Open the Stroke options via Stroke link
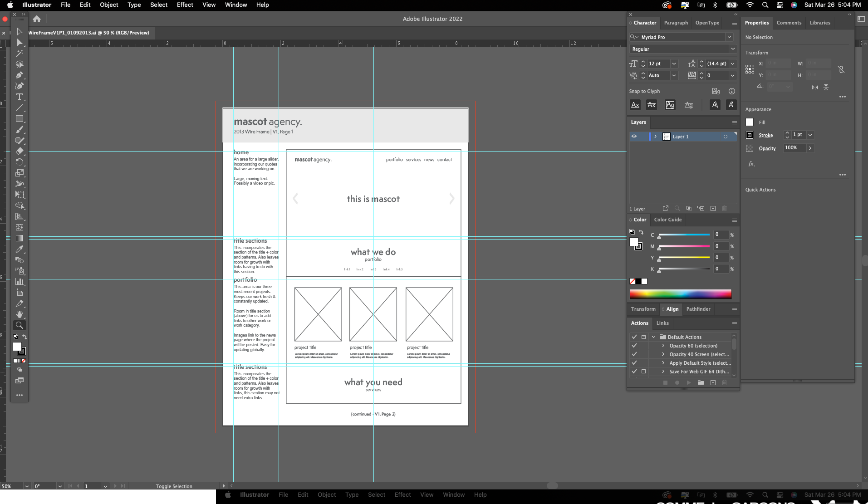868x504 pixels. 765,135
